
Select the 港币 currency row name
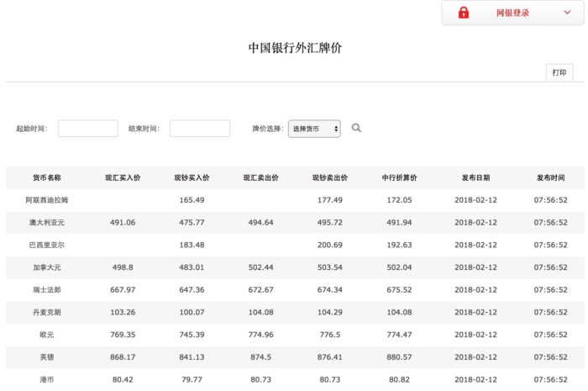[x=47, y=380]
